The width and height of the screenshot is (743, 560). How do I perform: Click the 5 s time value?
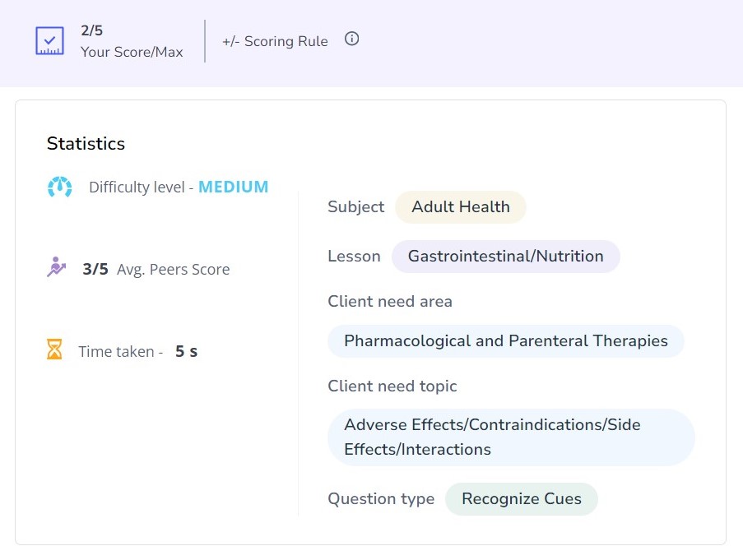click(x=187, y=351)
